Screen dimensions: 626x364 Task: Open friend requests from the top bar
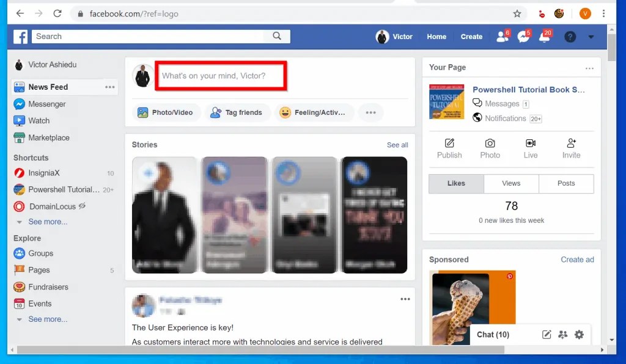[501, 37]
